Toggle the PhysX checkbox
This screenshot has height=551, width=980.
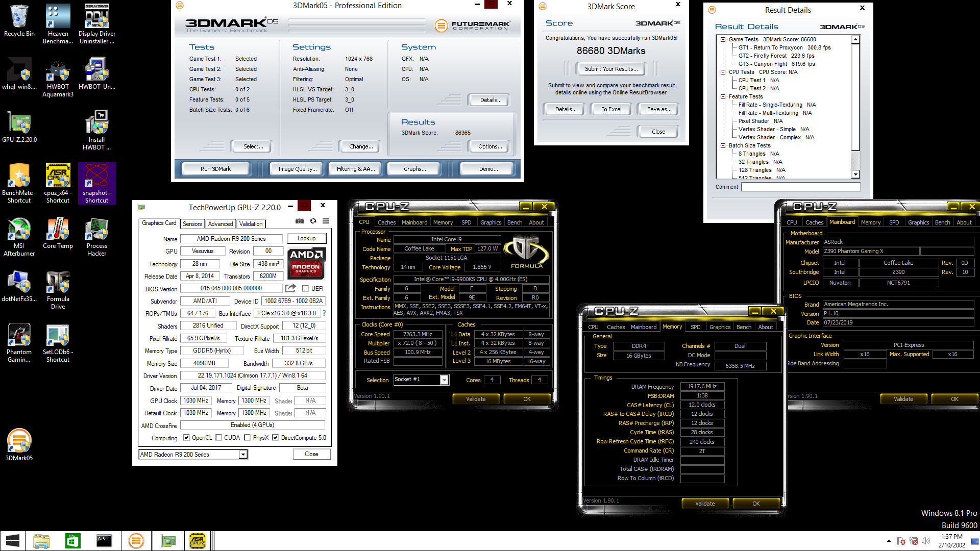tap(247, 438)
